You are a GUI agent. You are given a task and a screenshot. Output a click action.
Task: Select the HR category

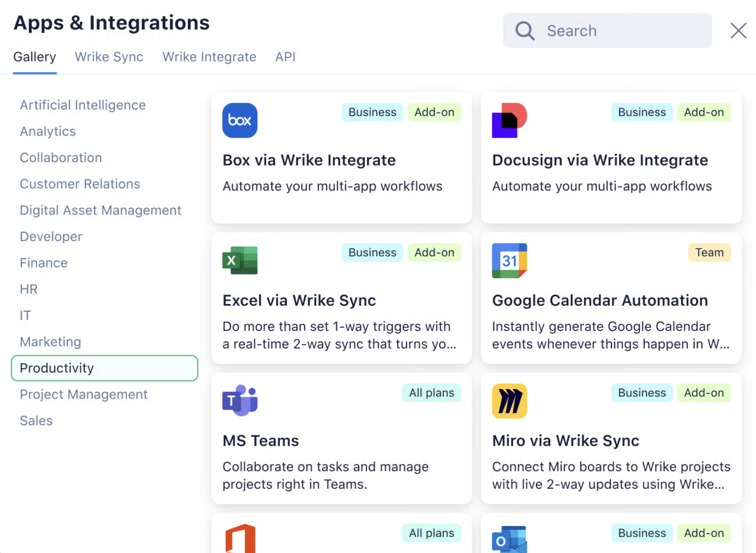coord(29,289)
